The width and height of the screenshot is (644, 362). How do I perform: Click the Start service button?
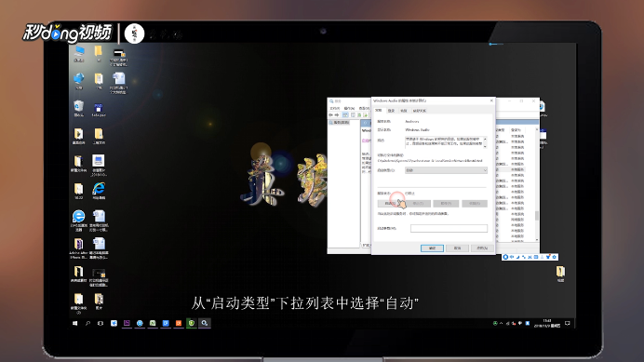[x=390, y=204]
